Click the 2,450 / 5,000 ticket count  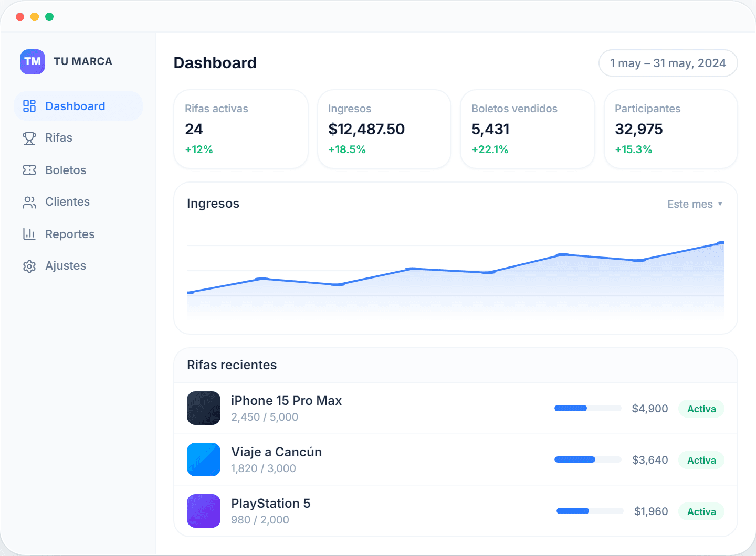click(265, 417)
